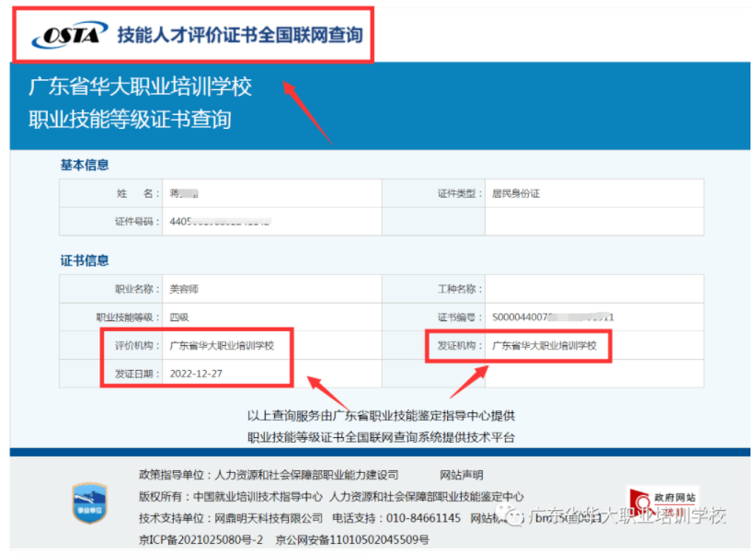Click the red 政府网站 error-report badge
Image resolution: width=756 pixels, height=554 pixels.
click(x=663, y=502)
